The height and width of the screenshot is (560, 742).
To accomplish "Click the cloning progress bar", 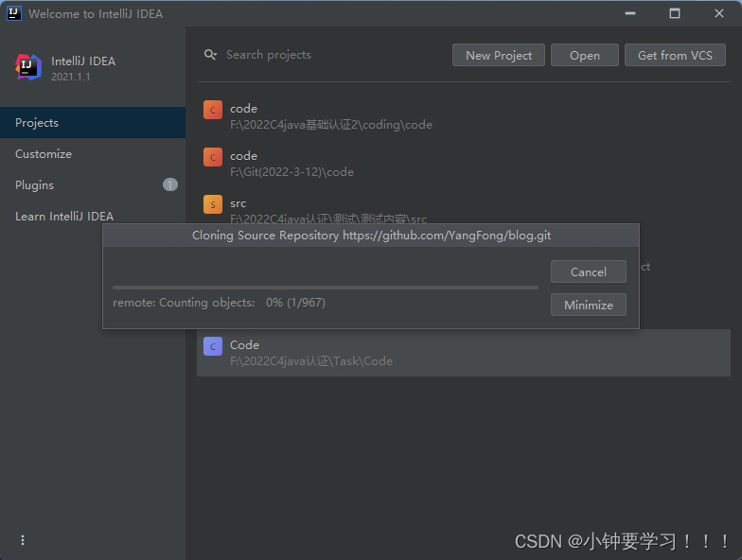I will coord(326,288).
